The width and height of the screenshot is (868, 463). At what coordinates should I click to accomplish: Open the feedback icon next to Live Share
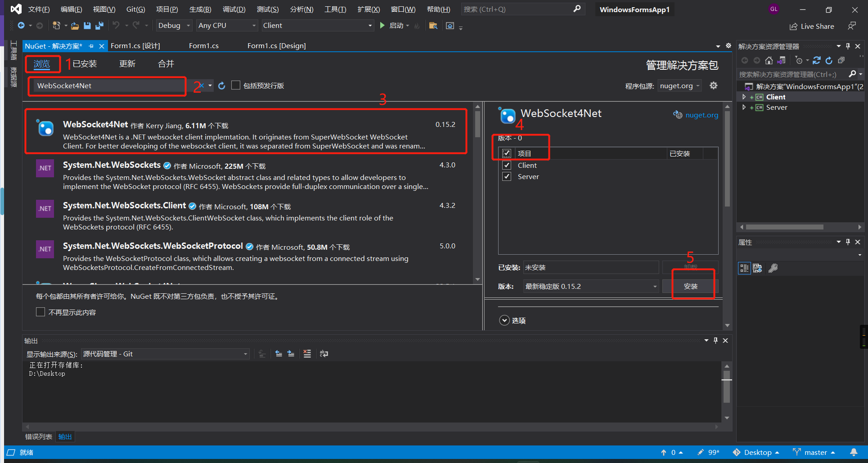click(852, 26)
